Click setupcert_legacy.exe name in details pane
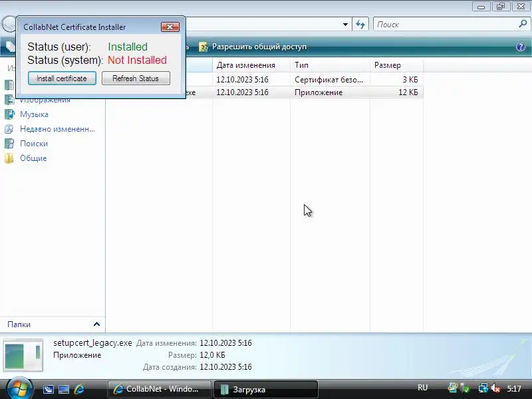Viewport: 532px width, 399px height. point(92,342)
